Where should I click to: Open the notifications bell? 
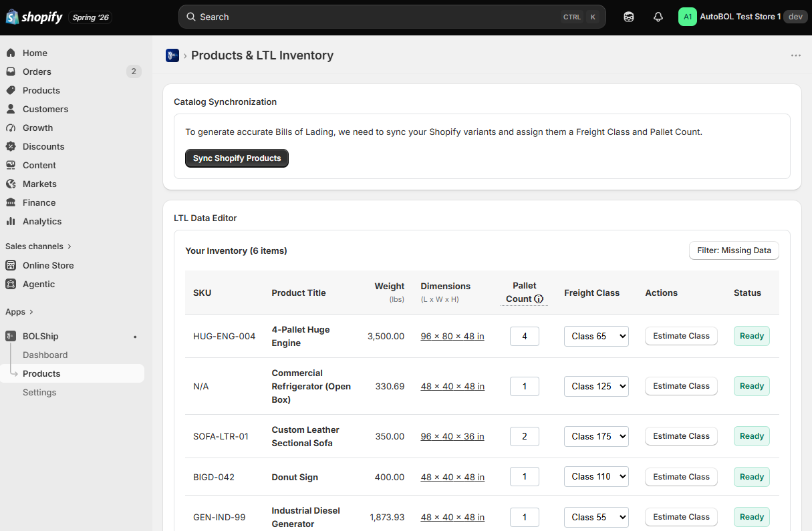pos(658,17)
